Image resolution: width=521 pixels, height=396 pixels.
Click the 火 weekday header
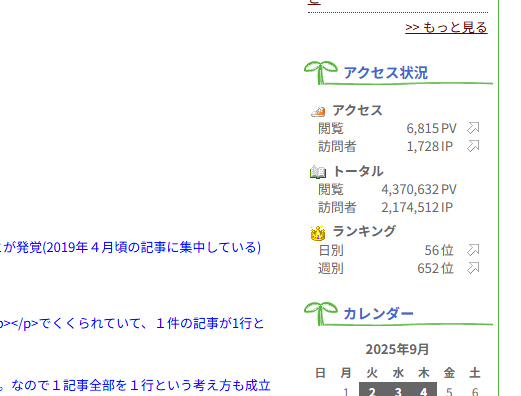click(372, 373)
